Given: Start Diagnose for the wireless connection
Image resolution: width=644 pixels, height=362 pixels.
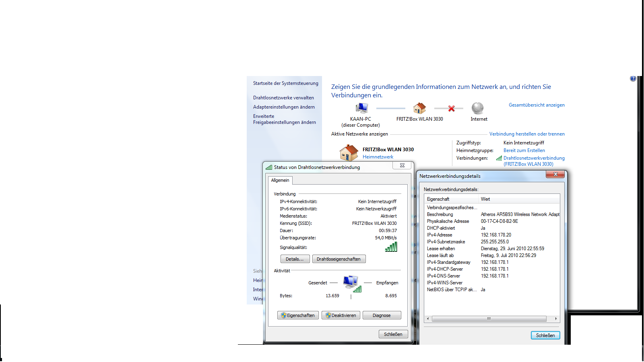Looking at the screenshot, I should (x=382, y=315).
